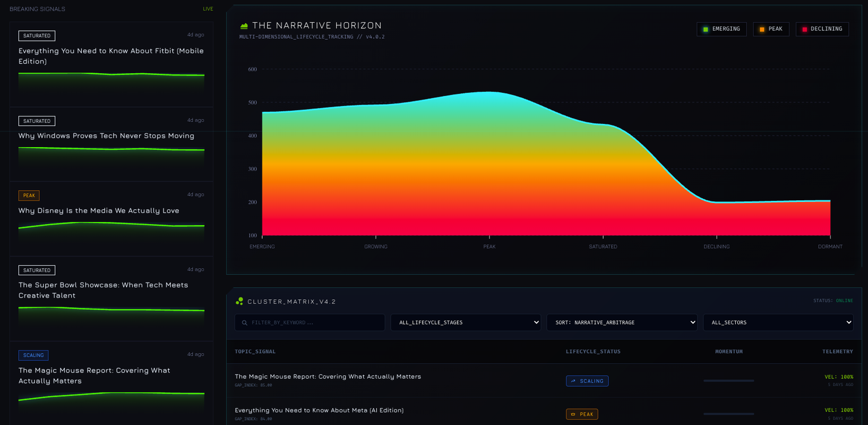This screenshot has height=425, width=868.
Task: Click the 600 y-axis label
Action: [252, 70]
